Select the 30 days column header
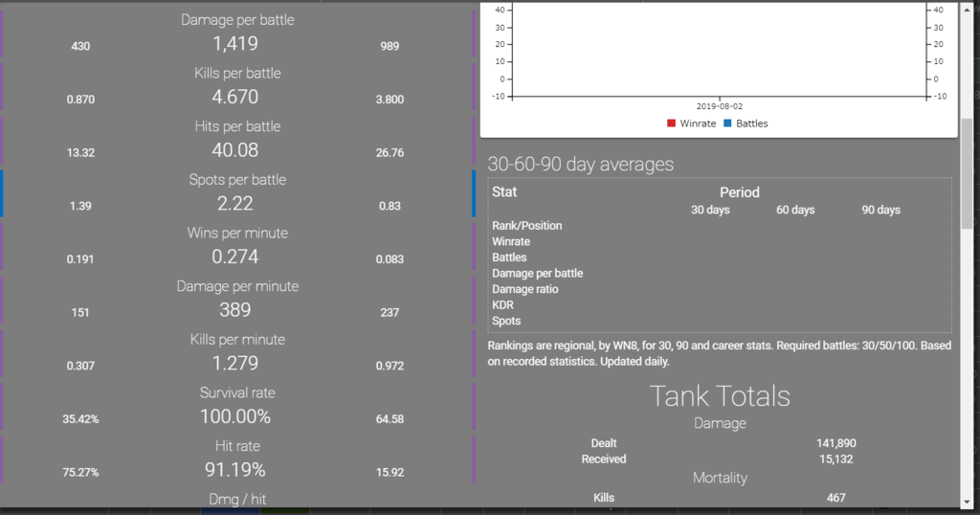 pos(710,210)
